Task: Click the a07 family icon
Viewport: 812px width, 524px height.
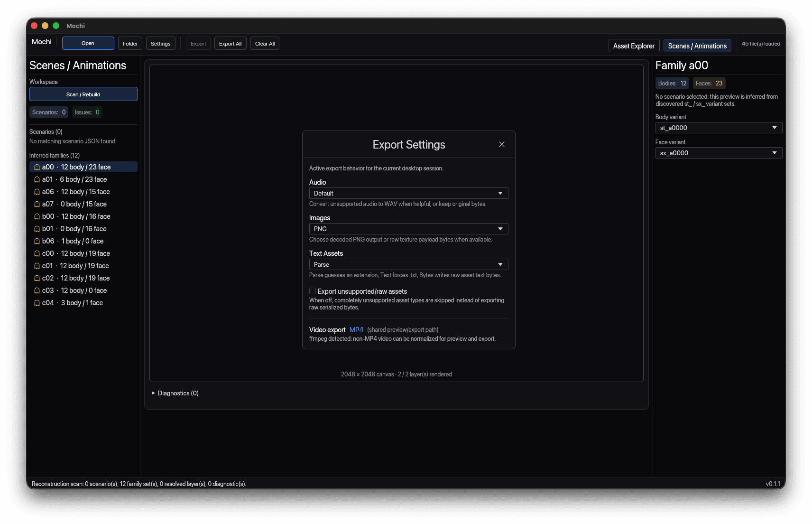Action: pos(37,204)
